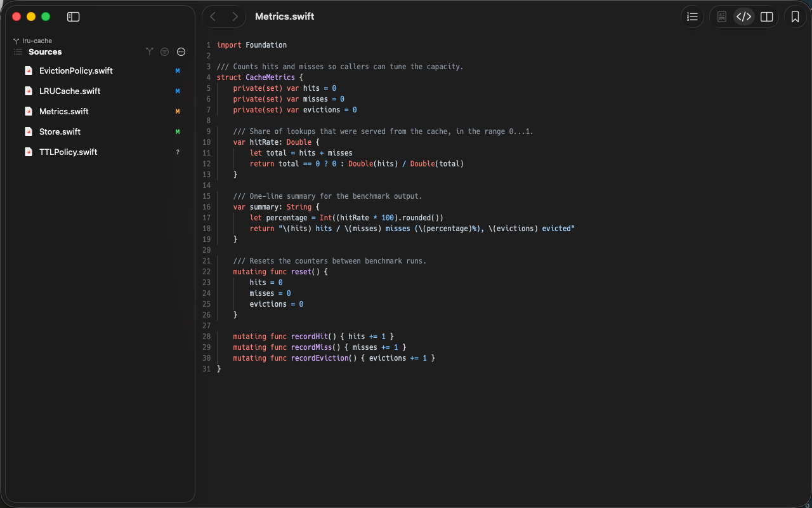Image resolution: width=812 pixels, height=508 pixels.
Task: Click the green M badge for Store.swift
Action: (x=178, y=131)
